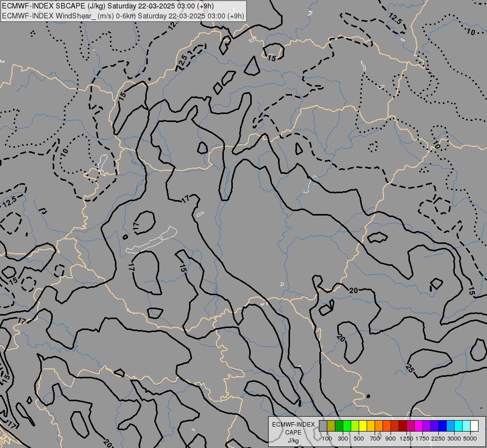Screen dimensions: 487x448
Task: Select the legend value 500
Action: 359,439
